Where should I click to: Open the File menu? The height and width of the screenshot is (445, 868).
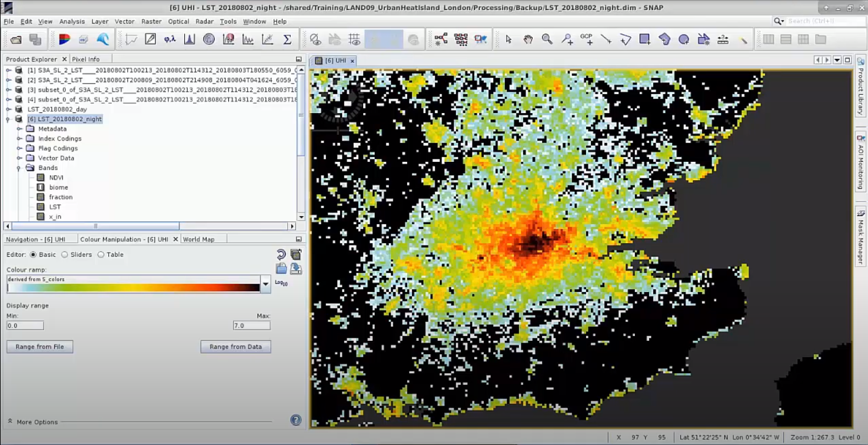pos(9,21)
